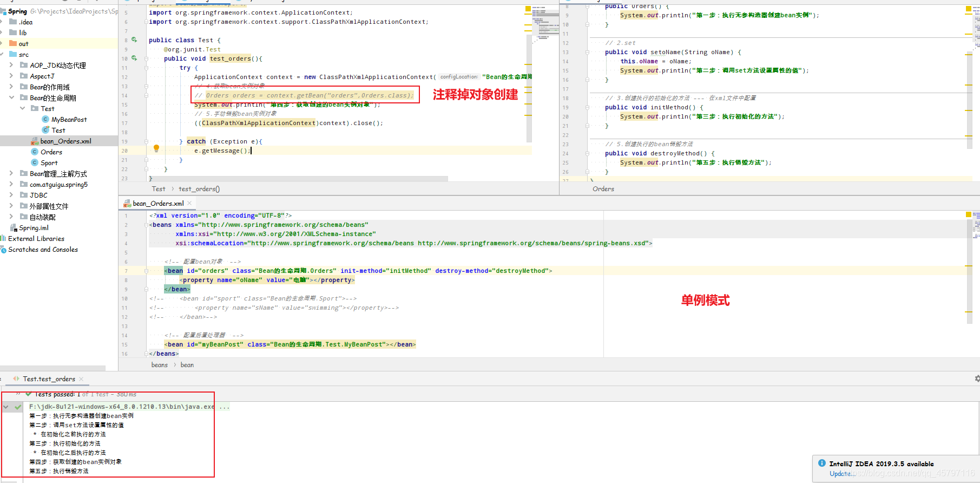Click the green check next to java.exe result
Image resolution: width=980 pixels, height=483 pixels.
tap(18, 407)
